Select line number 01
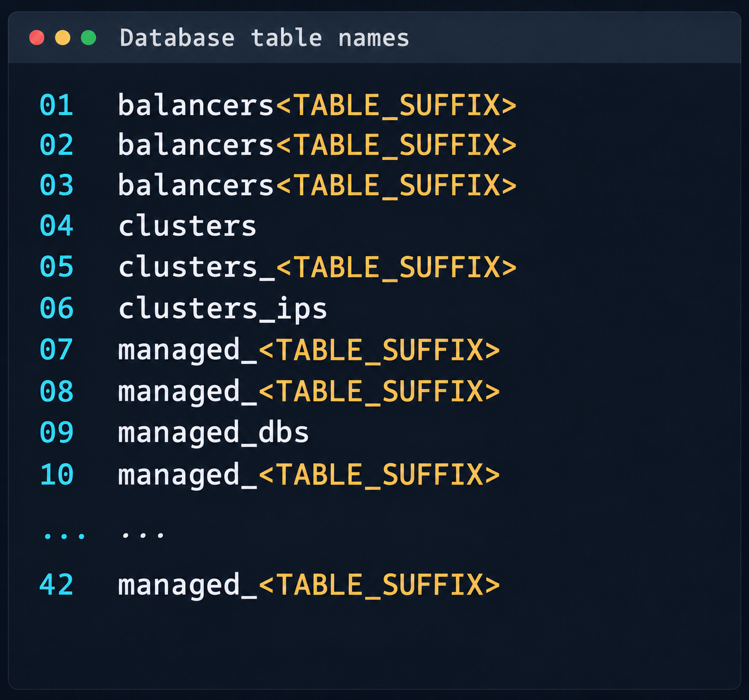Screen dimensions: 749x700 click(57, 105)
